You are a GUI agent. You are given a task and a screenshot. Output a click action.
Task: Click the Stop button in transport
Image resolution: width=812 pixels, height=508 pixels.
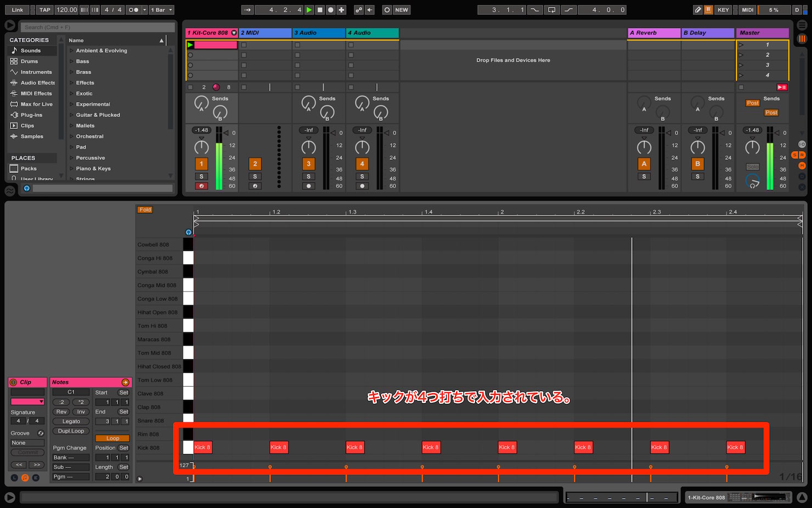320,10
